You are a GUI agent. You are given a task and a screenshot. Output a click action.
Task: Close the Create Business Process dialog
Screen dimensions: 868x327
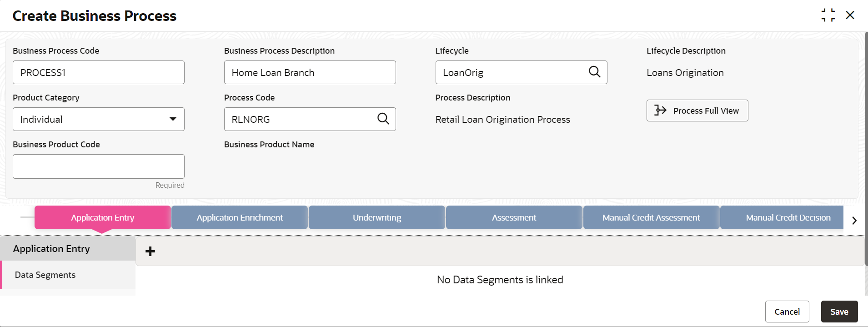[x=850, y=15]
